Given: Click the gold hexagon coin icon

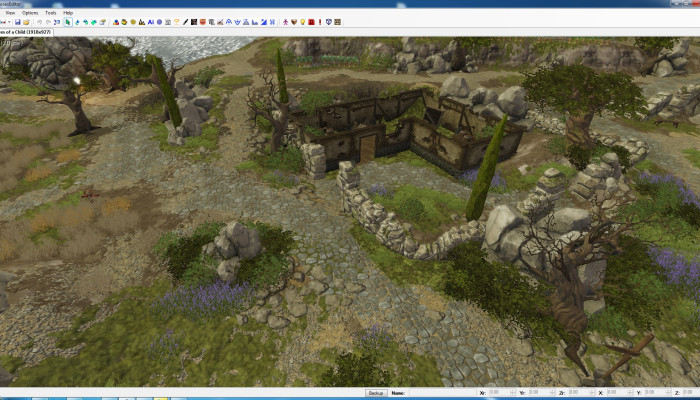Looking at the screenshot, I should [x=133, y=22].
